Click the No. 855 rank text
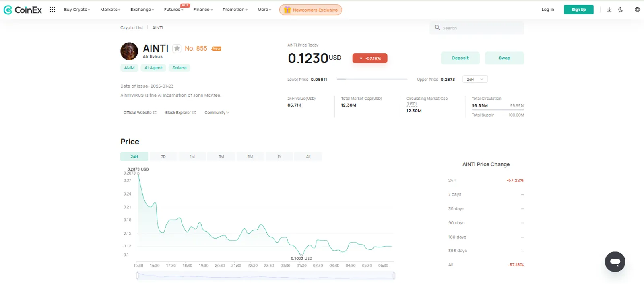The image size is (644, 284). point(196,49)
